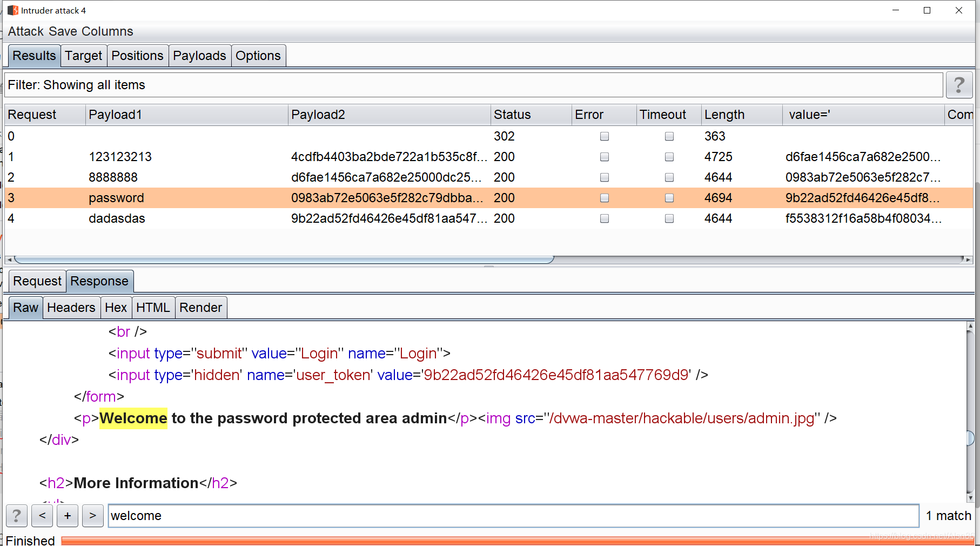The height and width of the screenshot is (546, 980).
Task: Switch to the Payloads tab
Action: 200,56
